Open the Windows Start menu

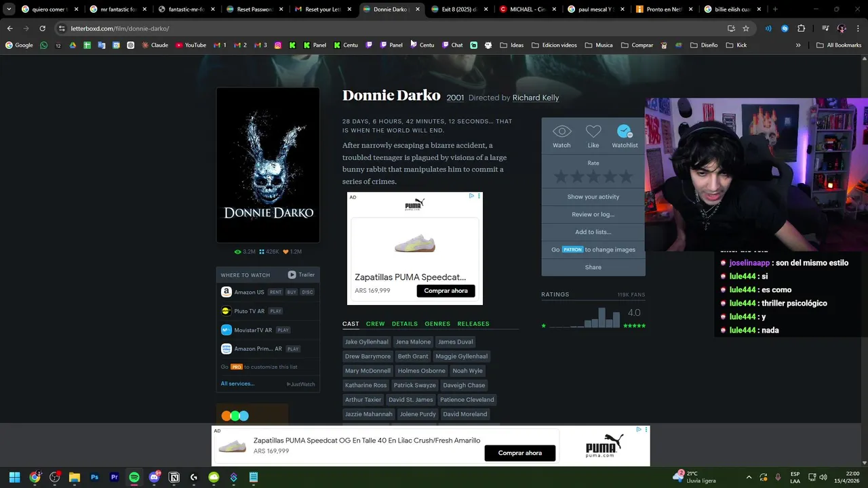click(x=15, y=477)
